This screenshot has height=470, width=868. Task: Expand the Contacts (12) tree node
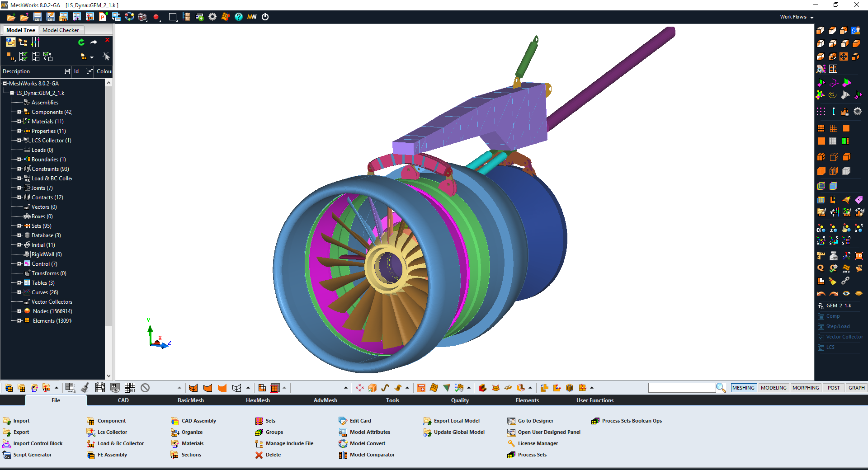(19, 197)
